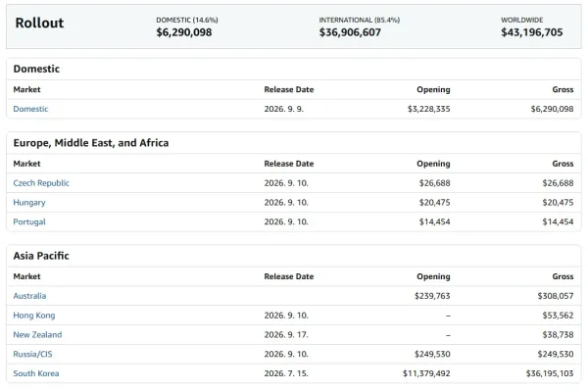Viewport: 588px width, 391px height.
Task: Click the Opening column header in Domestic table
Action: 433,89
